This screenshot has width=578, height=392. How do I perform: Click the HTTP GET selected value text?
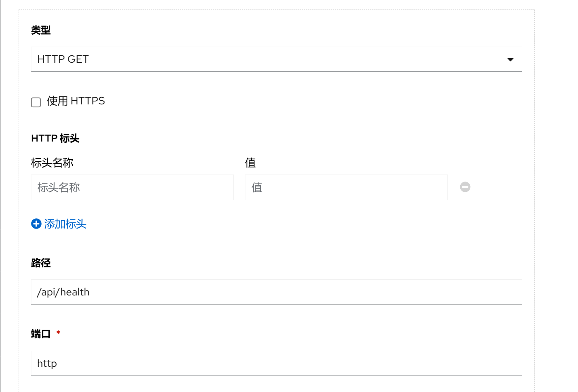pyautogui.click(x=63, y=59)
